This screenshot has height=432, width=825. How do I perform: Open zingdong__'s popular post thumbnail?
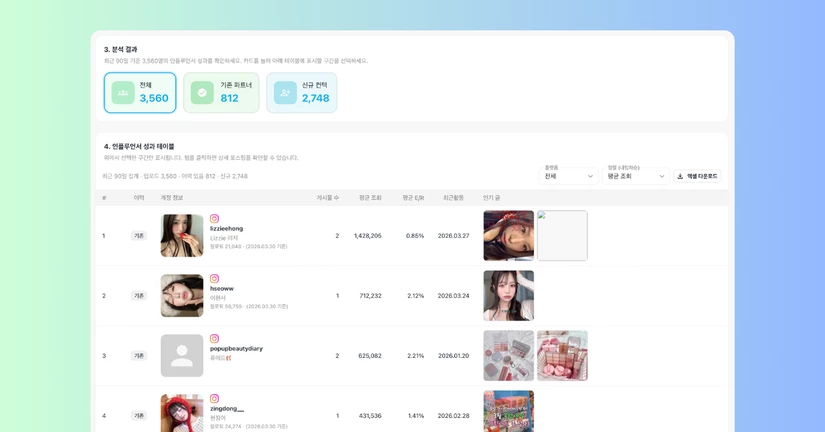[x=509, y=411]
